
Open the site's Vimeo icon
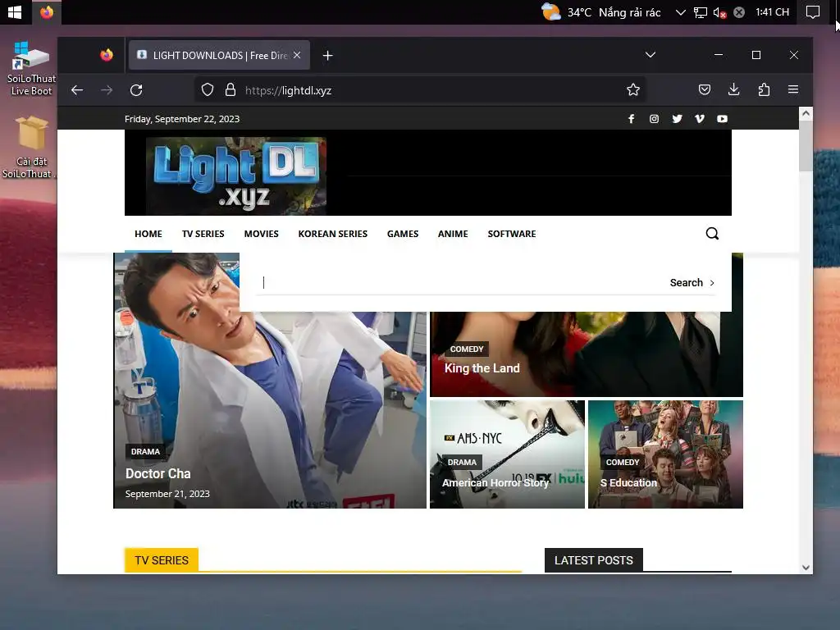pyautogui.click(x=700, y=119)
